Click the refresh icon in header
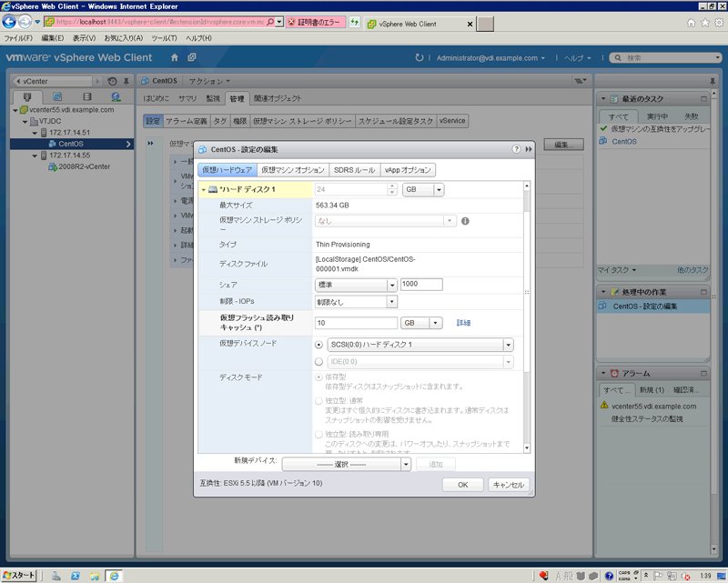The width and height of the screenshot is (728, 583). pos(420,57)
